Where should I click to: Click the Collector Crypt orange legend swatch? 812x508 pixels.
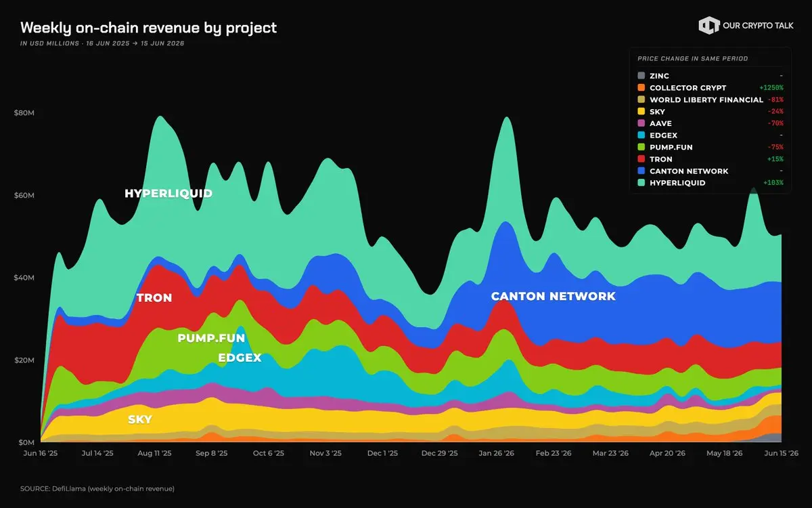(x=641, y=88)
